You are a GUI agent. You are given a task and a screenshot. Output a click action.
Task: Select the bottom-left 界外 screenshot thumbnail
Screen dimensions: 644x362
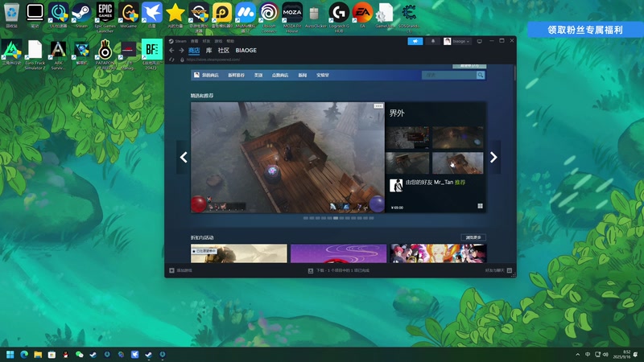[407, 163]
